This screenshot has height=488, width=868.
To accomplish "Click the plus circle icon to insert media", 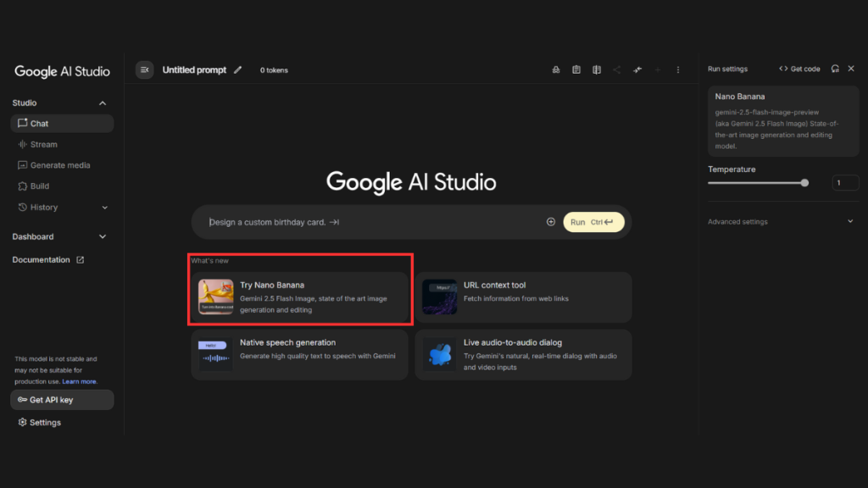I will (x=551, y=222).
